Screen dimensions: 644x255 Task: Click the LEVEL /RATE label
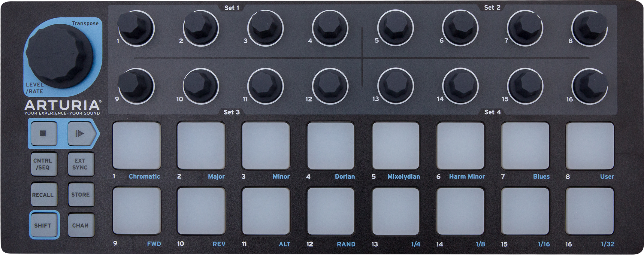(35, 88)
